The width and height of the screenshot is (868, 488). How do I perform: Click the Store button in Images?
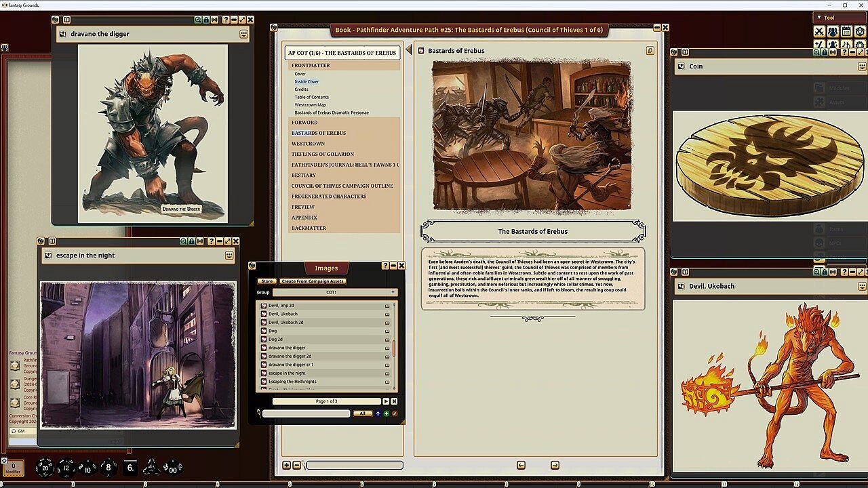click(267, 281)
